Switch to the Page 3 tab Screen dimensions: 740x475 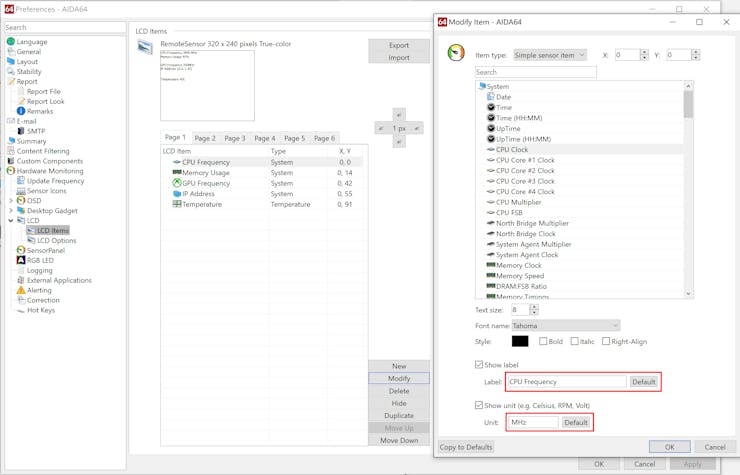click(235, 138)
